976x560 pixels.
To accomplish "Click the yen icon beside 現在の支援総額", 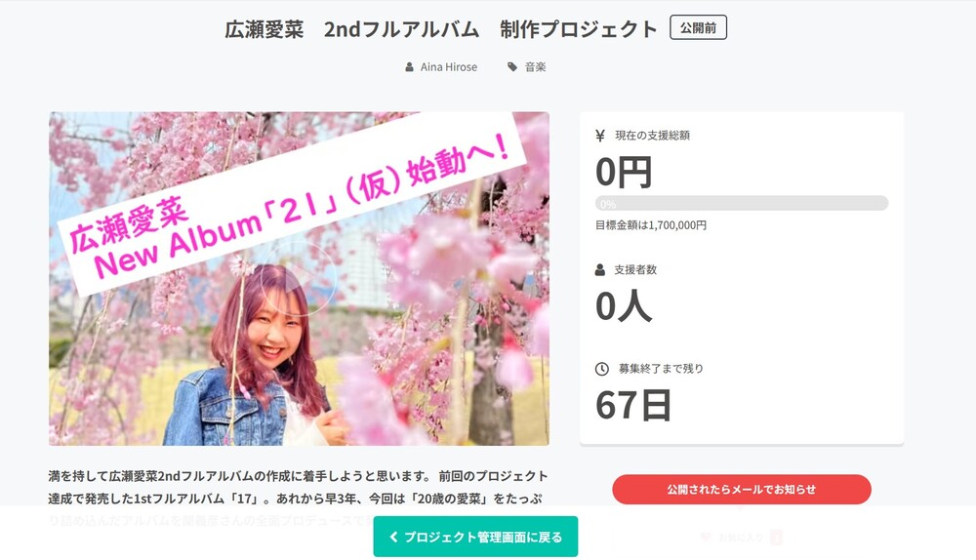I will tap(600, 136).
